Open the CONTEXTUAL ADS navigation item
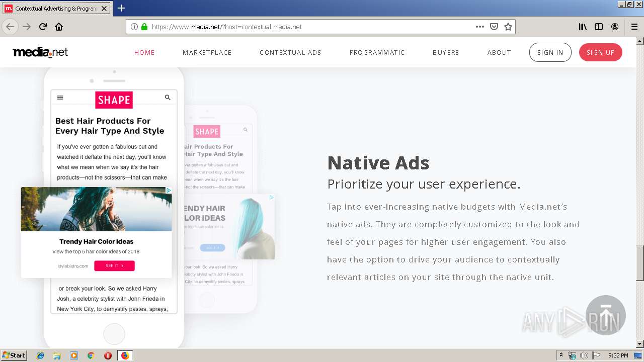The image size is (644, 362). click(x=290, y=52)
